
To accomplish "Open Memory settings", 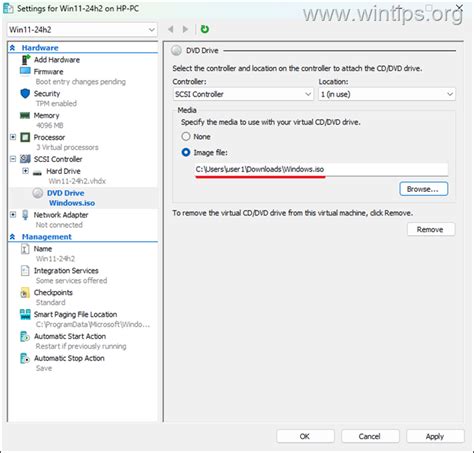I will click(46, 115).
